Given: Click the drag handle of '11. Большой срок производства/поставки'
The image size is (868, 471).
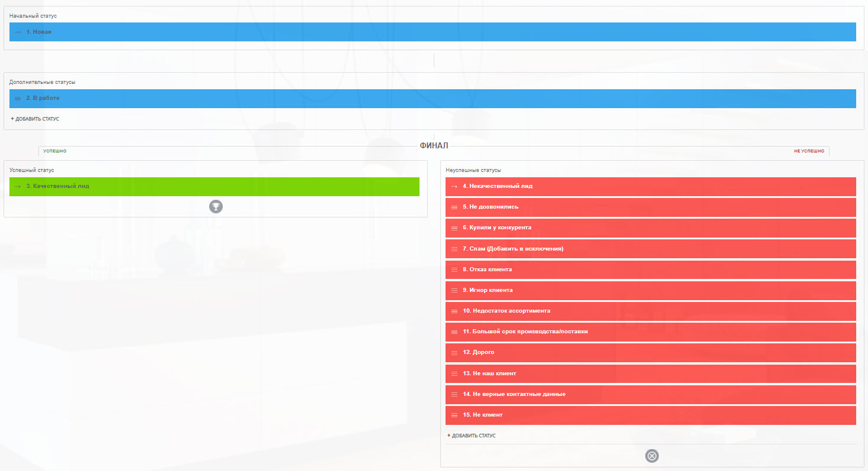Looking at the screenshot, I should 454,332.
